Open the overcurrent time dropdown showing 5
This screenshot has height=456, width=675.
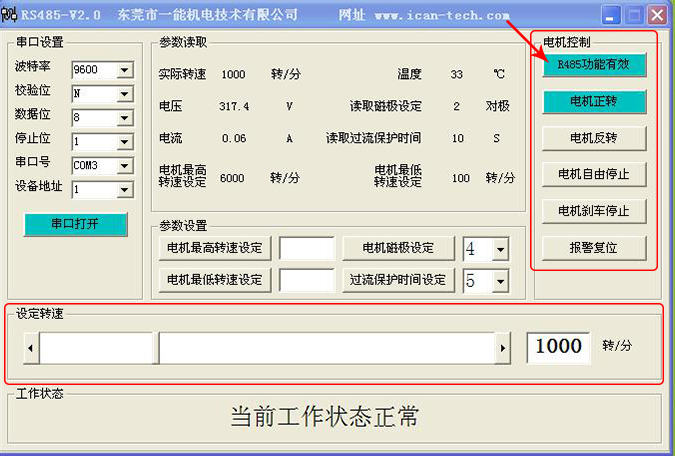click(500, 282)
